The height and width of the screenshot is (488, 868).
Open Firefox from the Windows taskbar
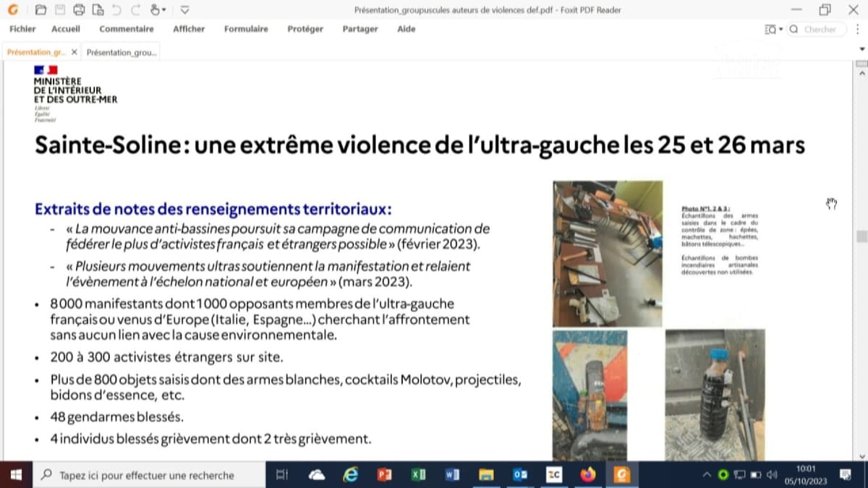coord(587,475)
